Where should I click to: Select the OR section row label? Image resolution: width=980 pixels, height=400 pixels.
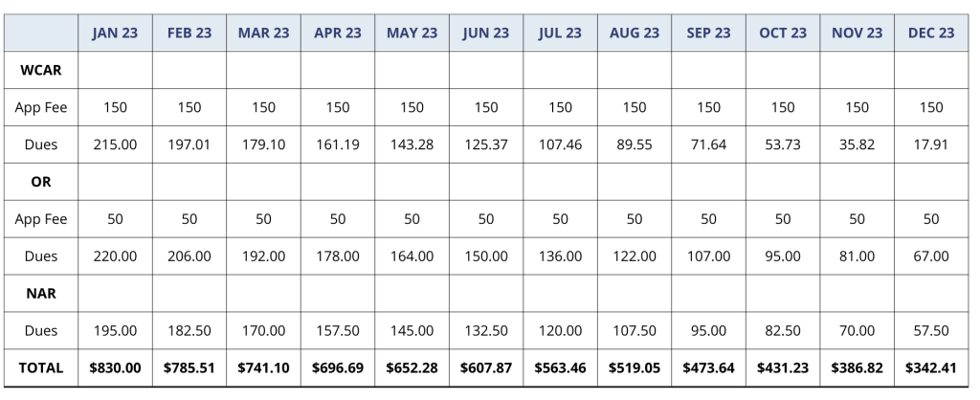40,182
